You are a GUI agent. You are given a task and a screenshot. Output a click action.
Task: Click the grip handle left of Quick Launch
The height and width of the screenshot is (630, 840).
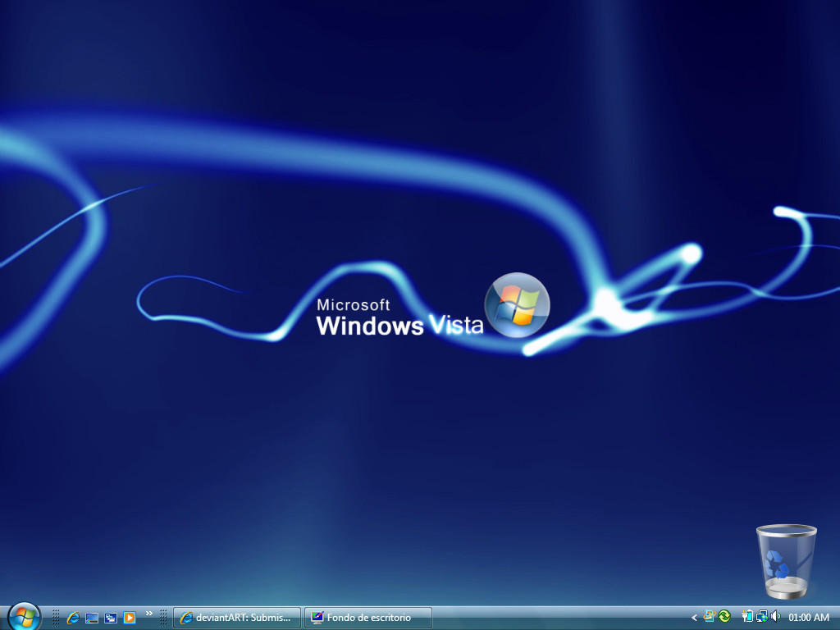[x=56, y=618]
